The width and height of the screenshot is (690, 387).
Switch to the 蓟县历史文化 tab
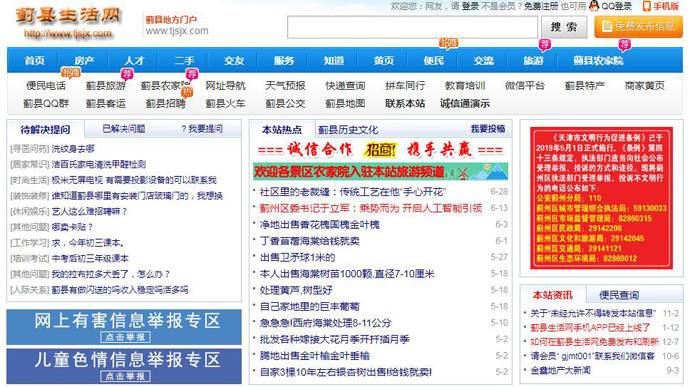click(x=348, y=130)
